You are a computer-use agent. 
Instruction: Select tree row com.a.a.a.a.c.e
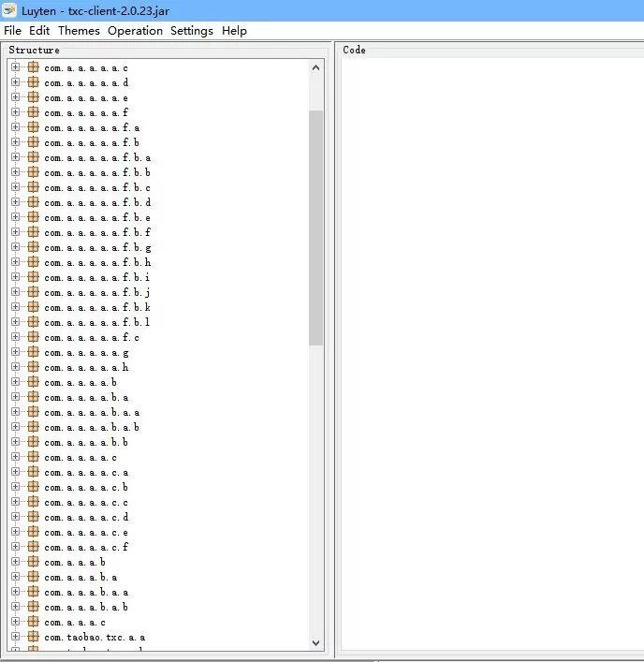tap(86, 533)
